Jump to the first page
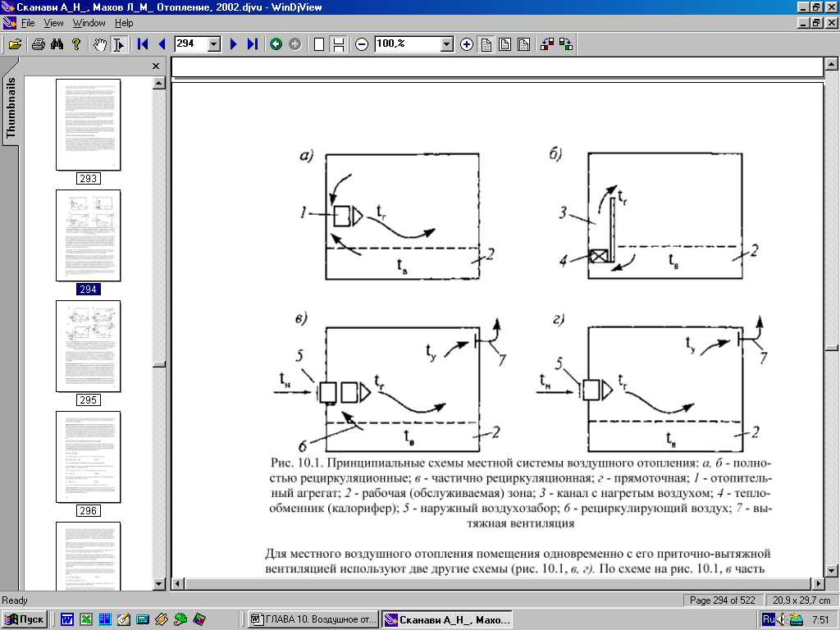 (143, 44)
